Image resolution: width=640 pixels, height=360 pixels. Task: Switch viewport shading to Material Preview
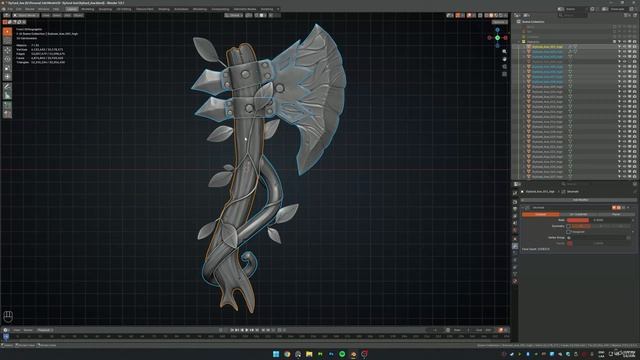click(496, 16)
